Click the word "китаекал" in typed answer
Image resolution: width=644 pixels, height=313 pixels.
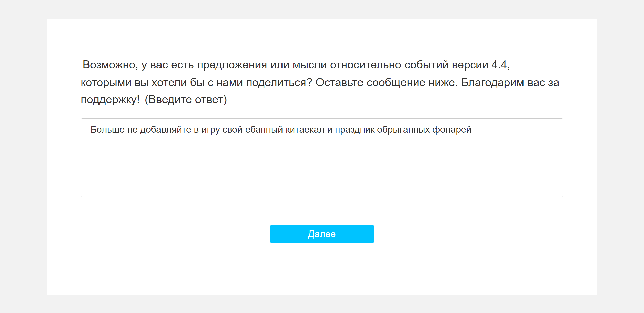pos(305,130)
